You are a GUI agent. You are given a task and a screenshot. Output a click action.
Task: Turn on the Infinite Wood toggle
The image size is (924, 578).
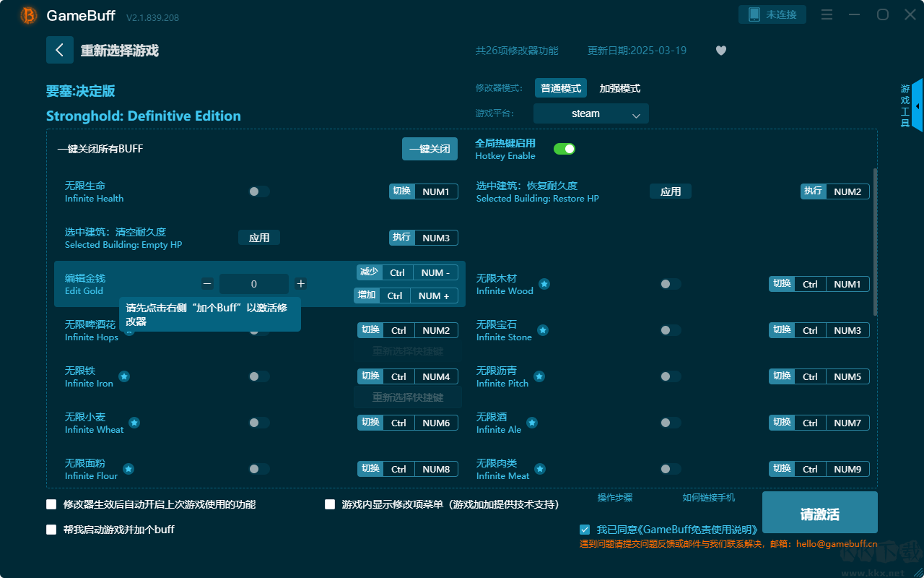(671, 284)
